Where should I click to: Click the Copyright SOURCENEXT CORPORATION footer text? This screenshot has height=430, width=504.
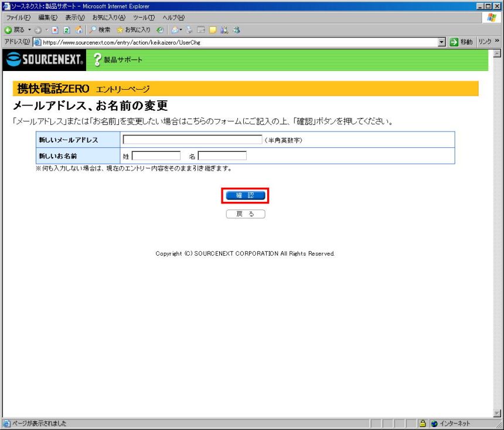tap(245, 253)
